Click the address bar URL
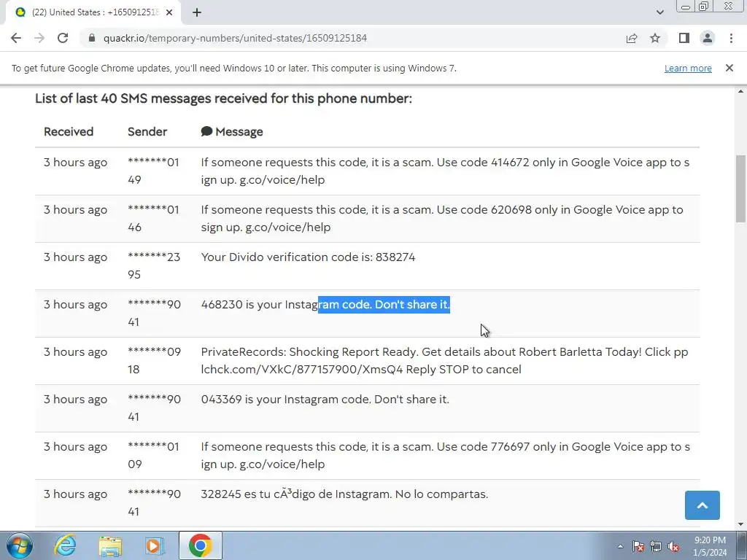 (235, 38)
